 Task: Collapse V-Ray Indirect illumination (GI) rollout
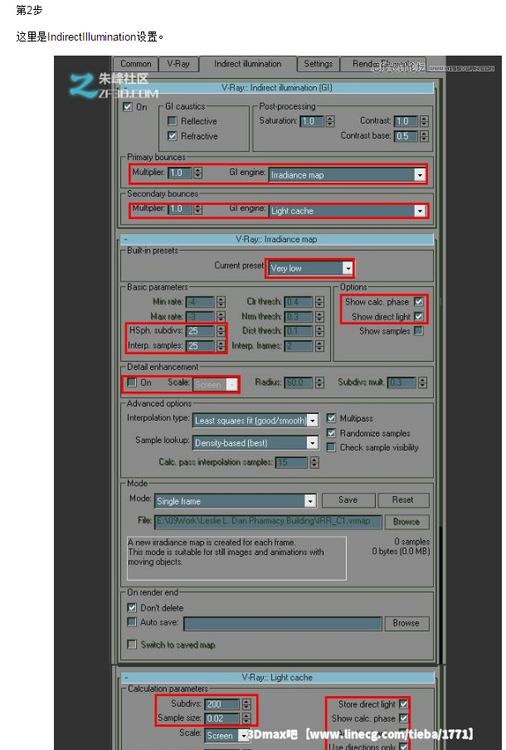(276, 88)
